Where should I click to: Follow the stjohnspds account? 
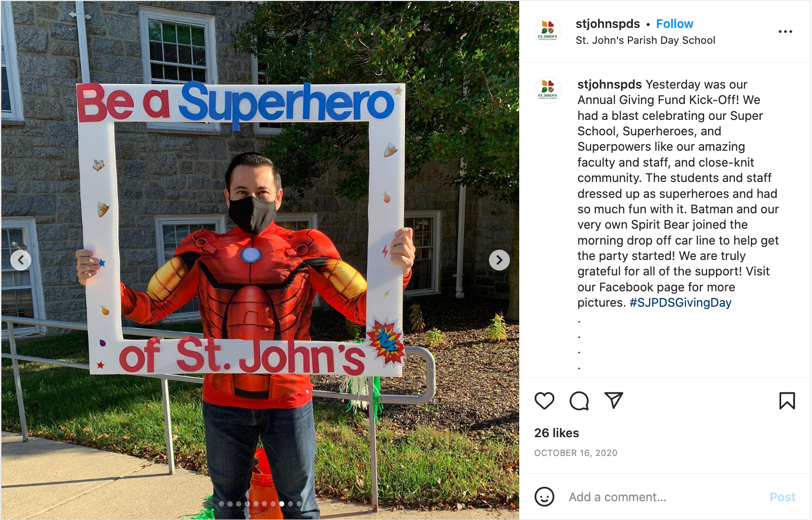pos(674,24)
